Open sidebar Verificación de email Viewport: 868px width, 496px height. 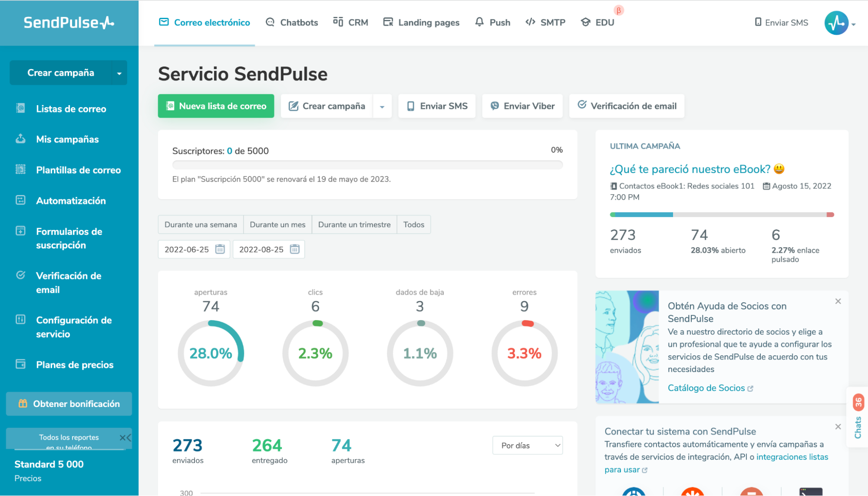(x=69, y=283)
